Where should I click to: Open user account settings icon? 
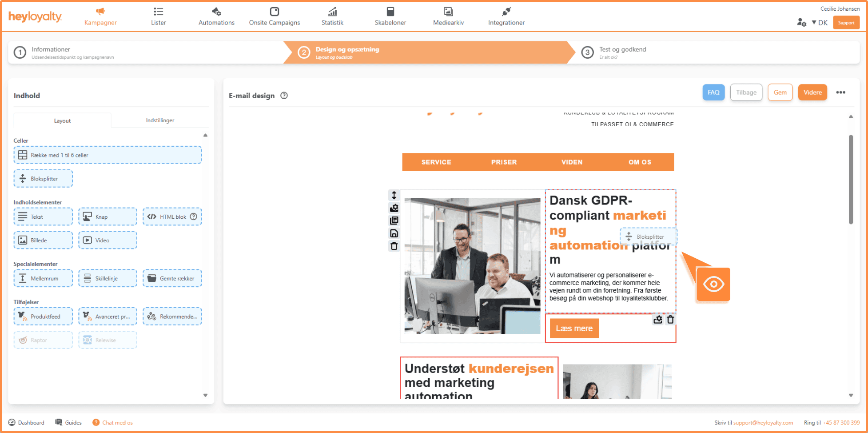tap(801, 23)
